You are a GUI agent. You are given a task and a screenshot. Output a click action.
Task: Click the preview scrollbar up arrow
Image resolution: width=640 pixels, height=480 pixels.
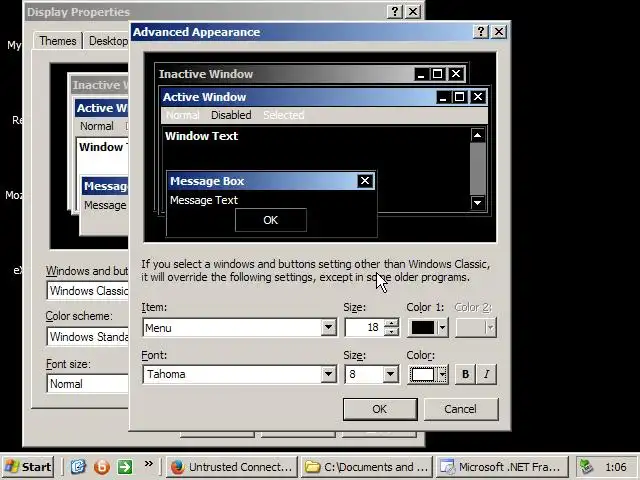click(478, 135)
